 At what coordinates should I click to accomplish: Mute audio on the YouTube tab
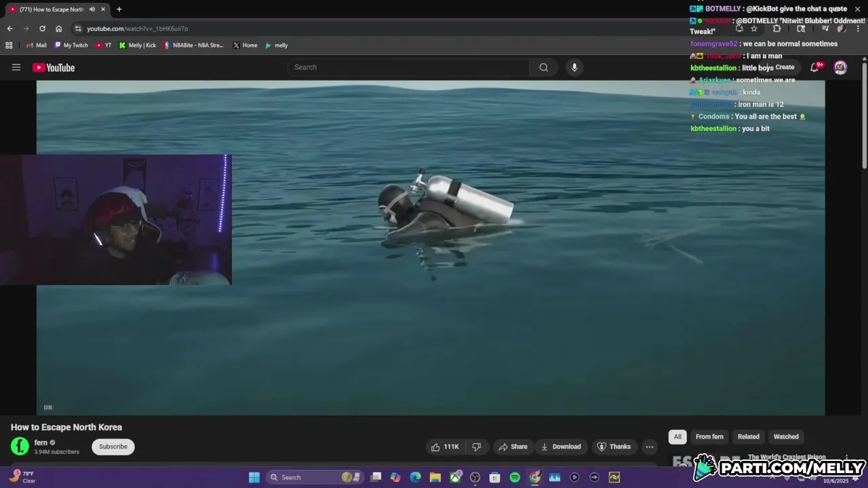click(x=92, y=9)
